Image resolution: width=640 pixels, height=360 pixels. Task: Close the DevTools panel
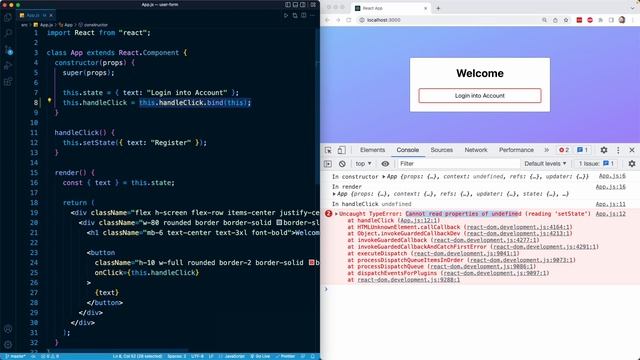pyautogui.click(x=632, y=150)
